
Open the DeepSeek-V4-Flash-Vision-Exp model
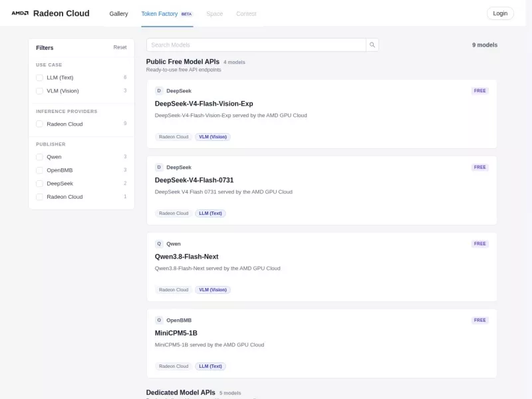(204, 104)
